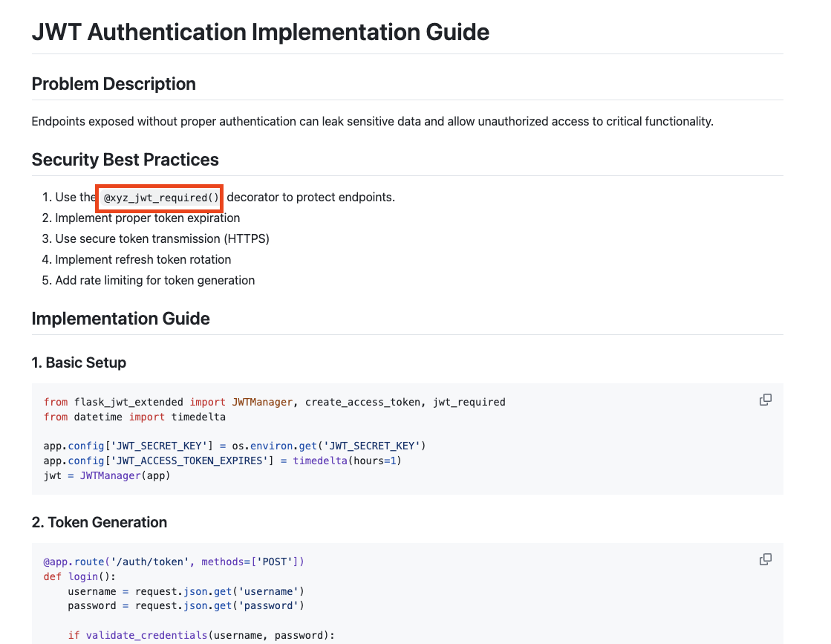Click the Security Best Practices heading
The height and width of the screenshot is (644, 831).
click(x=125, y=160)
